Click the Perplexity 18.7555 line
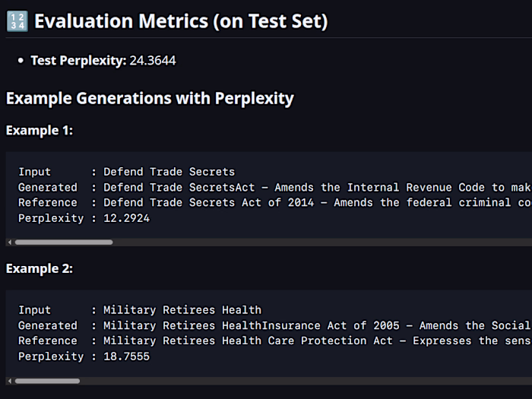The width and height of the screenshot is (532, 399). [84, 356]
